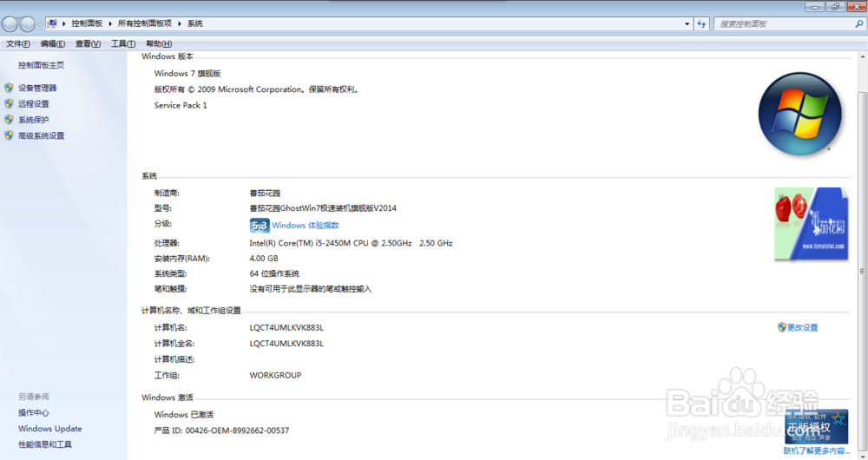Click the 4.00 GB RAM value
Screen dimensions: 868x460
(x=264, y=258)
